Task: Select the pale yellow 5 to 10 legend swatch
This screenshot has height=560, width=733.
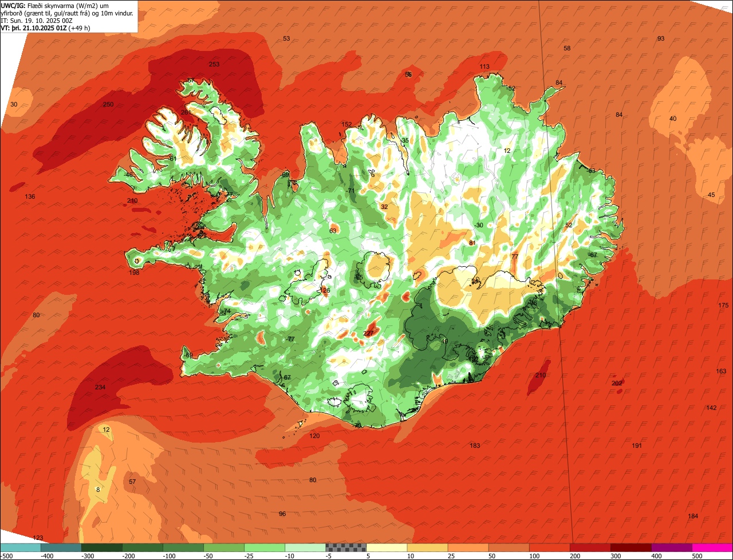Action: pyautogui.click(x=387, y=547)
